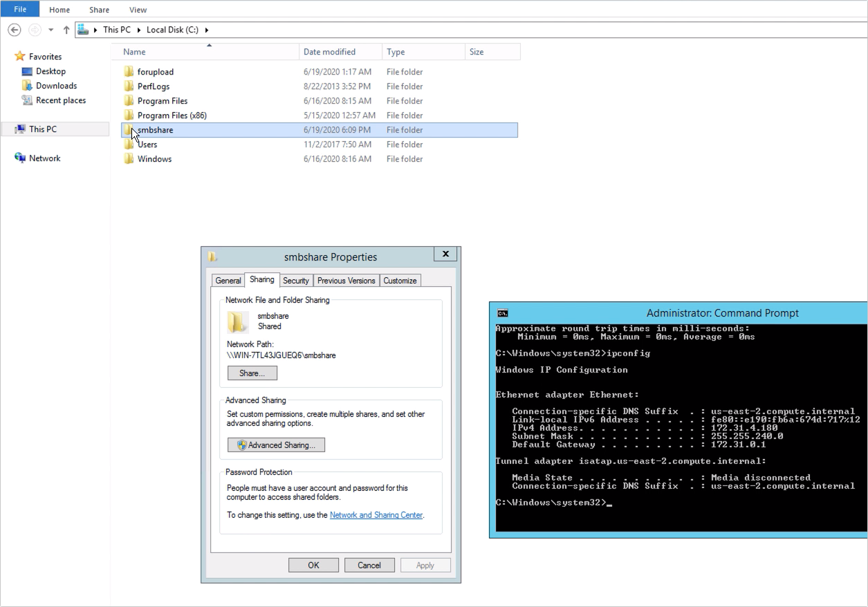Open Recent places from the sidebar
The image size is (868, 607).
click(59, 100)
